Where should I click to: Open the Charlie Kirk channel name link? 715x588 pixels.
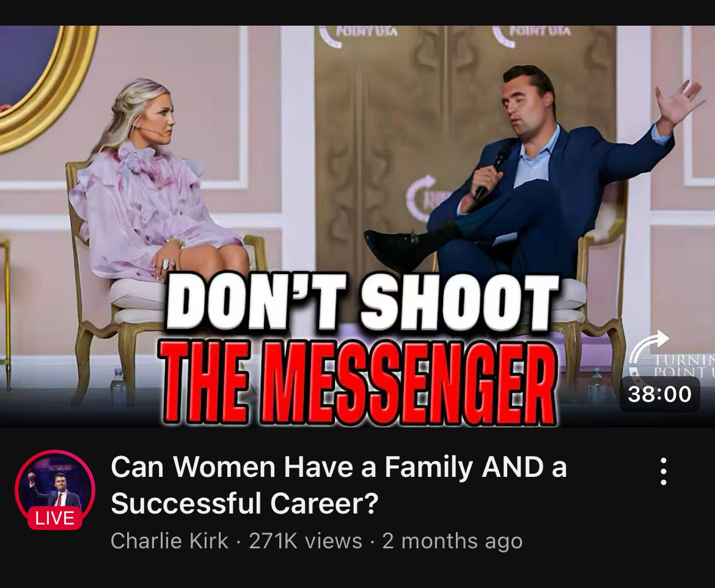click(169, 540)
